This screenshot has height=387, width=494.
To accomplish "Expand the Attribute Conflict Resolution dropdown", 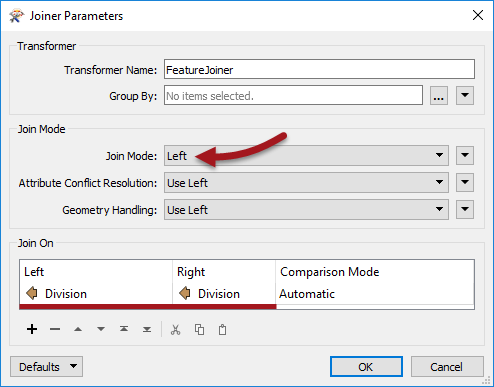I will click(x=306, y=182).
